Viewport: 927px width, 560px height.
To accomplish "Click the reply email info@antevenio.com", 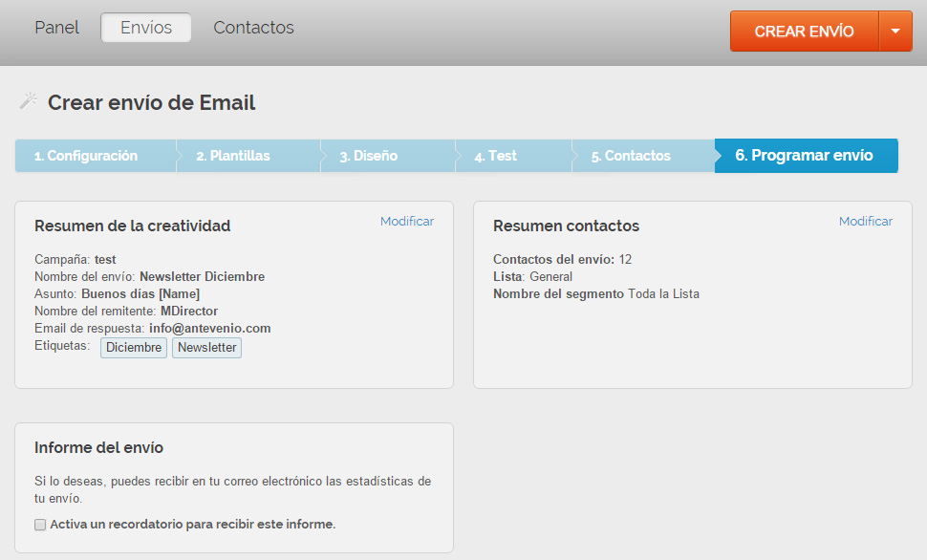I will pyautogui.click(x=209, y=329).
